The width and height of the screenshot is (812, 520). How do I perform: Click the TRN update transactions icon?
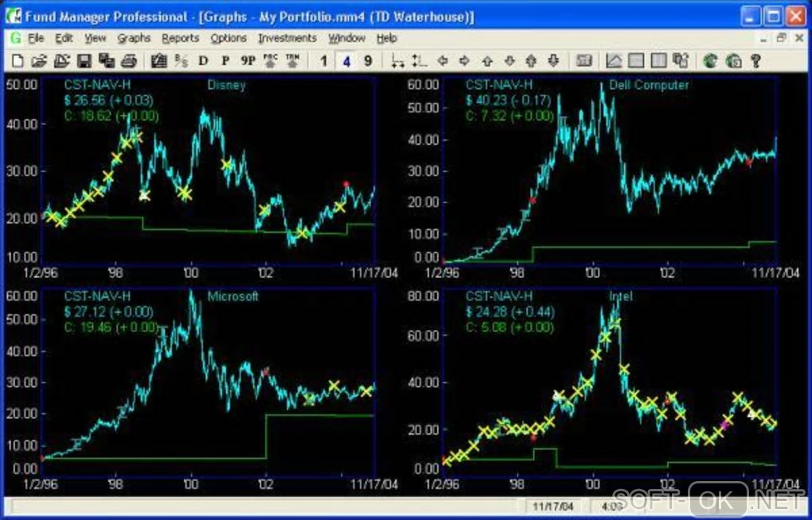point(293,61)
